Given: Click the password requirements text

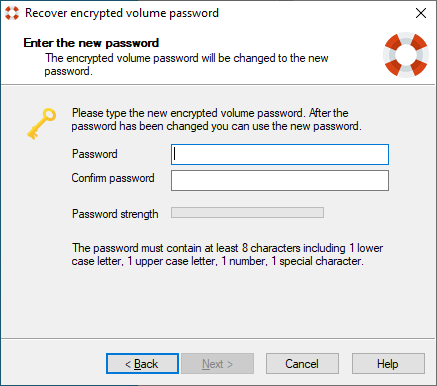Looking at the screenshot, I should pyautogui.click(x=227, y=254).
